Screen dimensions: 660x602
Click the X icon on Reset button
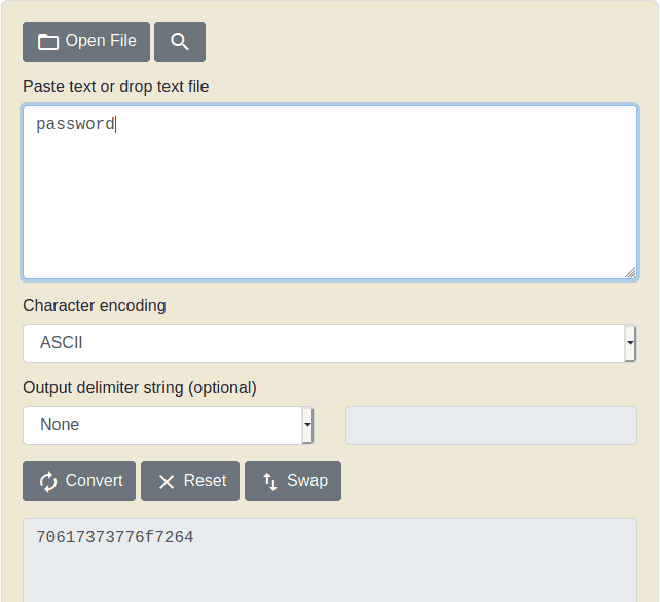[x=166, y=482]
